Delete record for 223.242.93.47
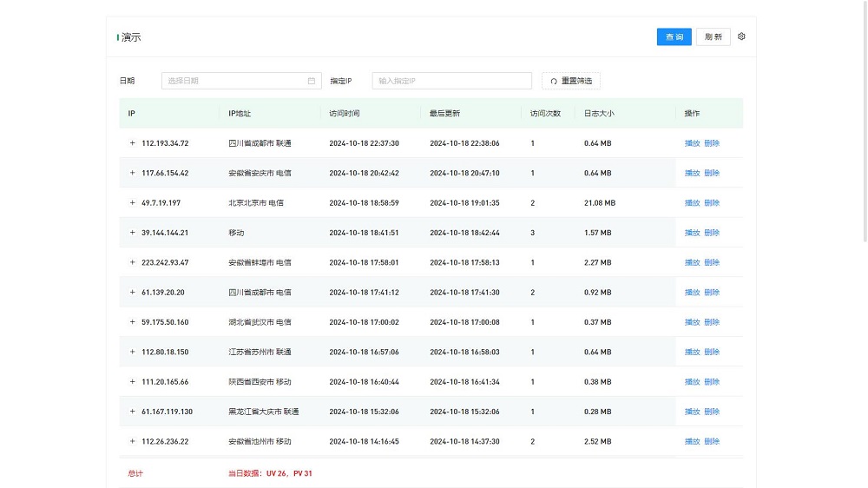 tap(712, 262)
